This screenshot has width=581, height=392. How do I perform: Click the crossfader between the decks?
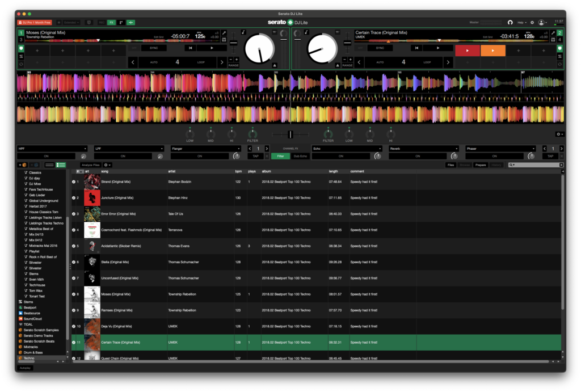click(290, 134)
